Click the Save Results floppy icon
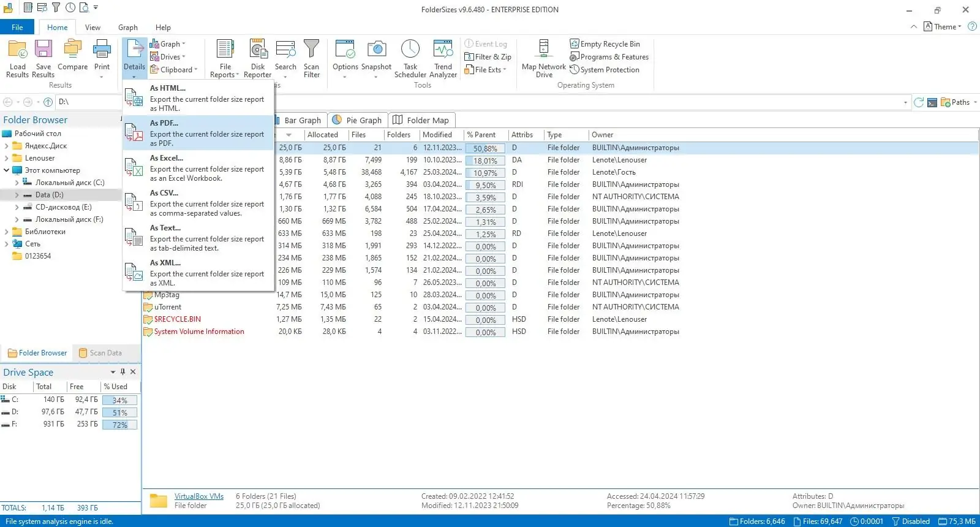 [x=43, y=58]
